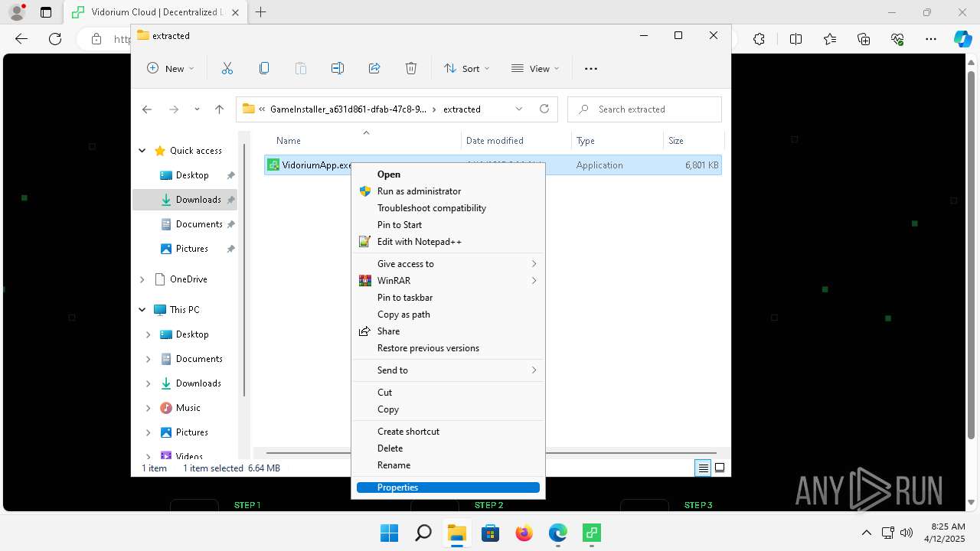Select Run as administrator
This screenshot has width=980, height=551.
448,191
